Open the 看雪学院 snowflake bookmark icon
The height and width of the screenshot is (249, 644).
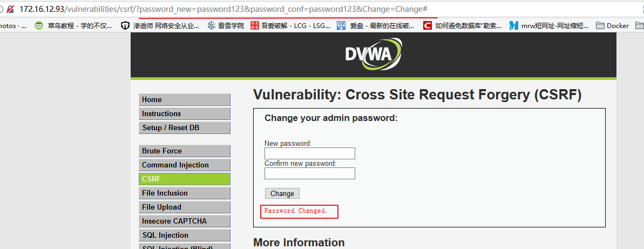211,25
